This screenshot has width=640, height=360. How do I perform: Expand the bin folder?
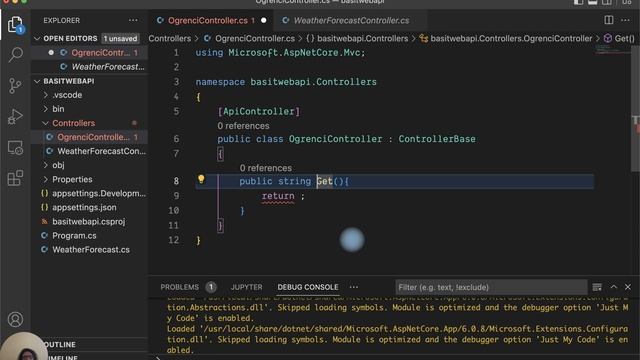pyautogui.click(x=46, y=109)
